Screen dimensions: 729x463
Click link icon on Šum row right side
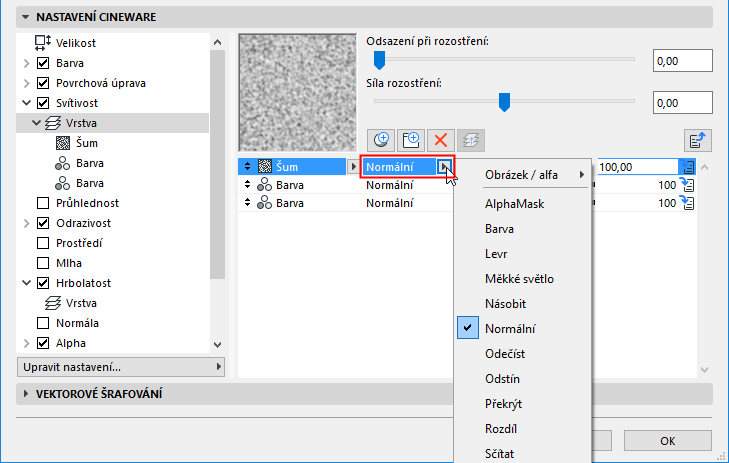coord(688,166)
